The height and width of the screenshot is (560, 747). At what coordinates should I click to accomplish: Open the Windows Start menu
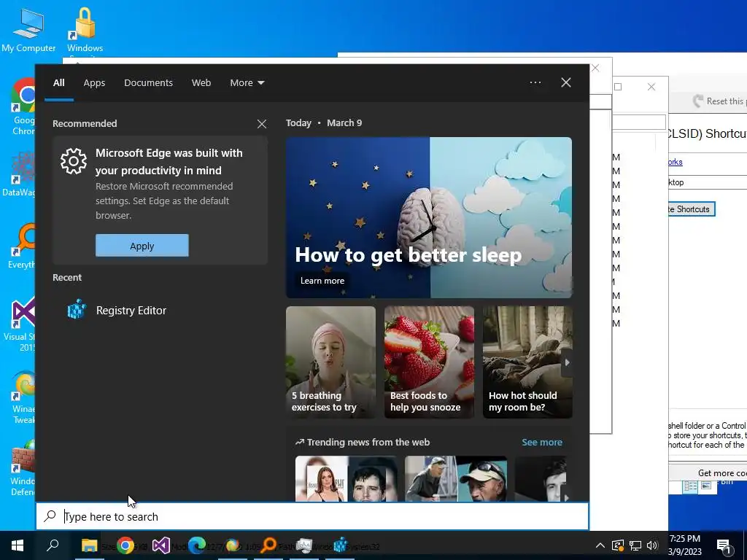click(x=18, y=545)
